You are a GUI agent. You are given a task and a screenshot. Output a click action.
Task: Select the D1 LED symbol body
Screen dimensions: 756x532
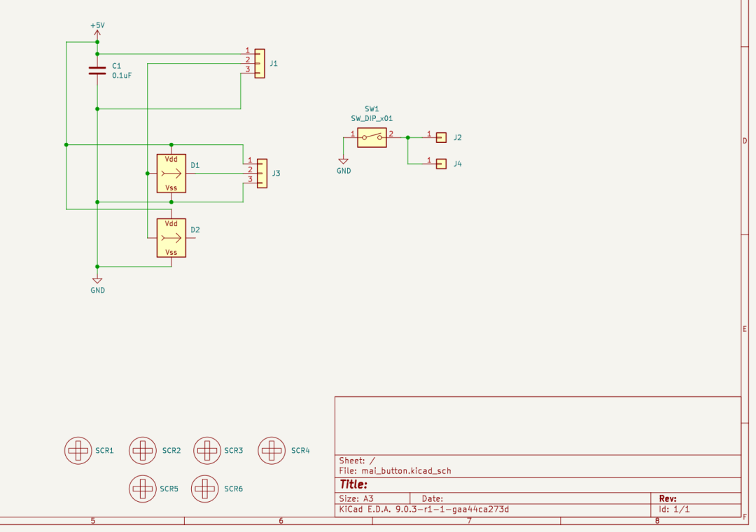pos(171,173)
